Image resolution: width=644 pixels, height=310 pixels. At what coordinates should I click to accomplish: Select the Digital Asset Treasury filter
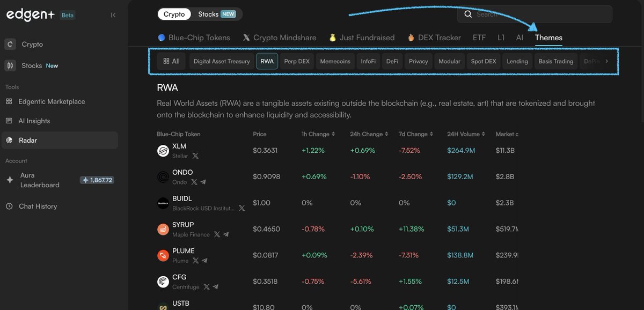(222, 61)
